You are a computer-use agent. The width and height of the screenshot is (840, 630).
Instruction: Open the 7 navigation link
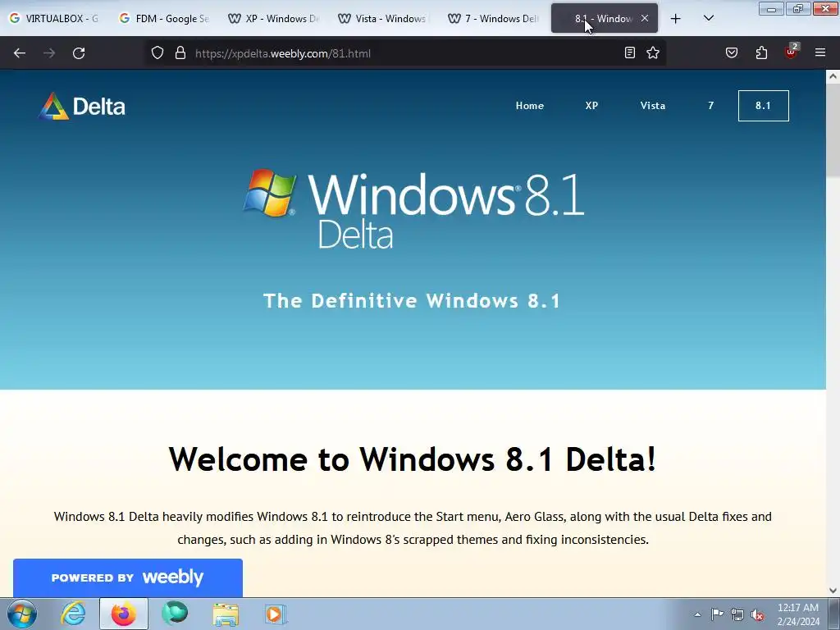point(711,106)
